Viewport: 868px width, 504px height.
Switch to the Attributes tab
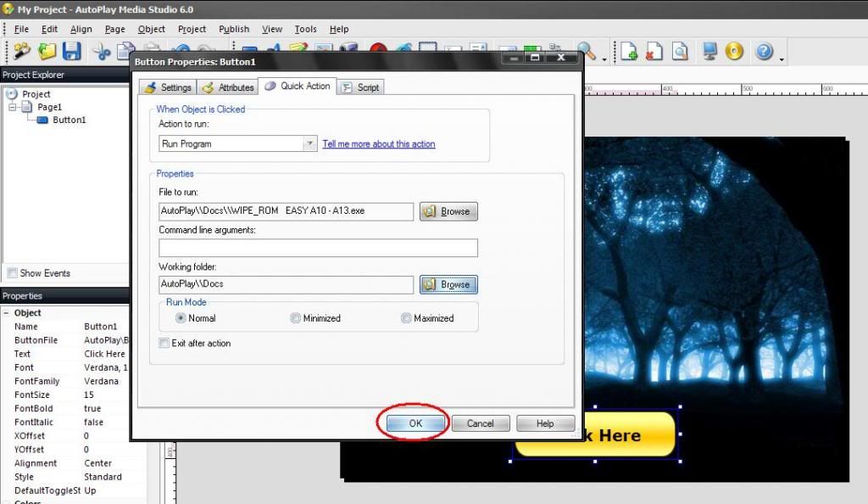pos(227,87)
